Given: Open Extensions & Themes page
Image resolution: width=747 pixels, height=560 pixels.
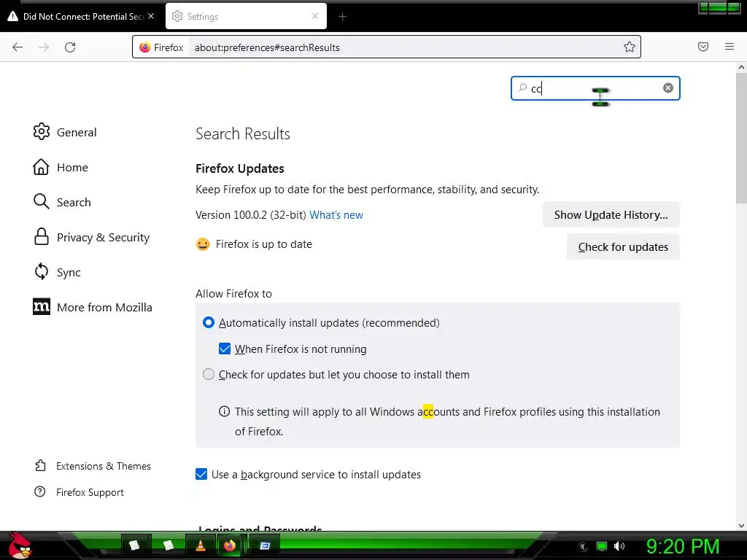Looking at the screenshot, I should (x=93, y=466).
